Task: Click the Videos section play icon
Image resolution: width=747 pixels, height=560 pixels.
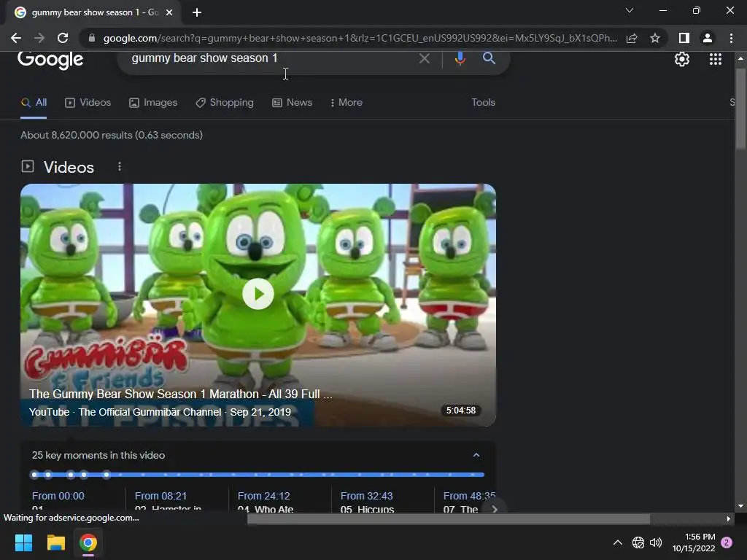Action: 28,166
